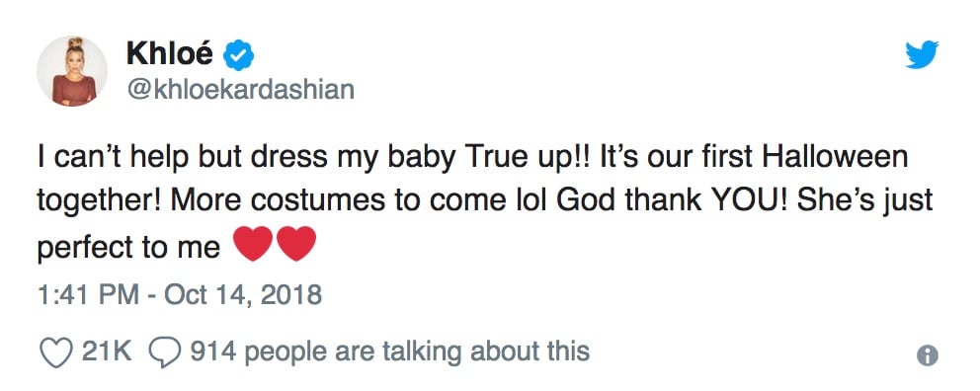Click the 'perfect to me' text line

pyautogui.click(x=128, y=248)
